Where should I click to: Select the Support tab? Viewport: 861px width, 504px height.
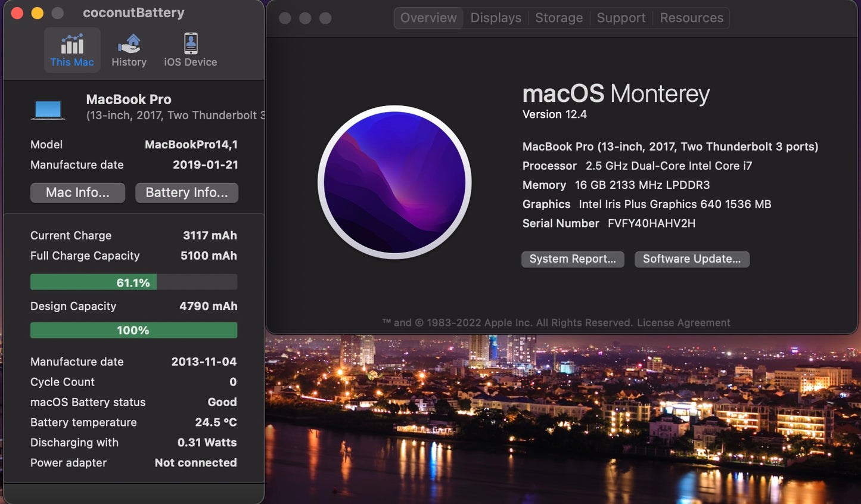[x=621, y=17]
